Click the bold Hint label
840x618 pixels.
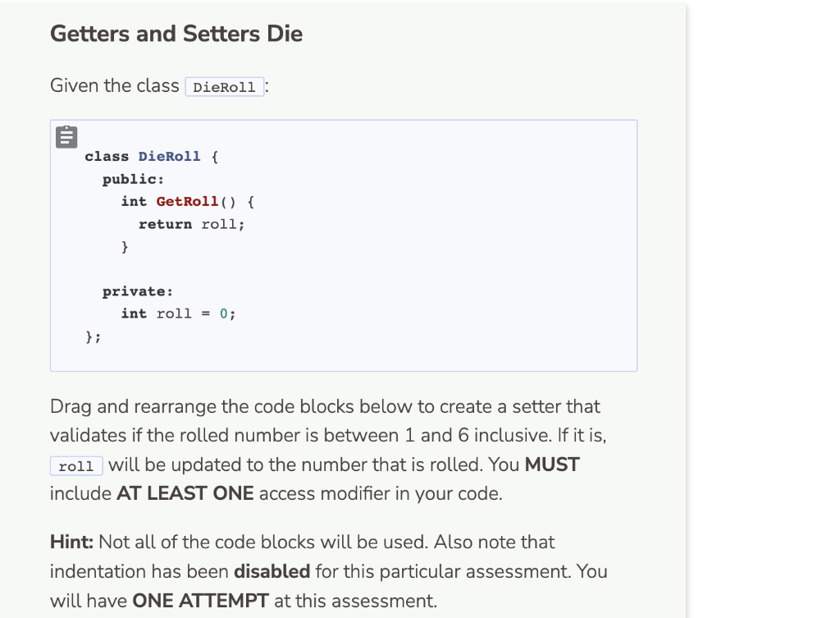pos(71,542)
